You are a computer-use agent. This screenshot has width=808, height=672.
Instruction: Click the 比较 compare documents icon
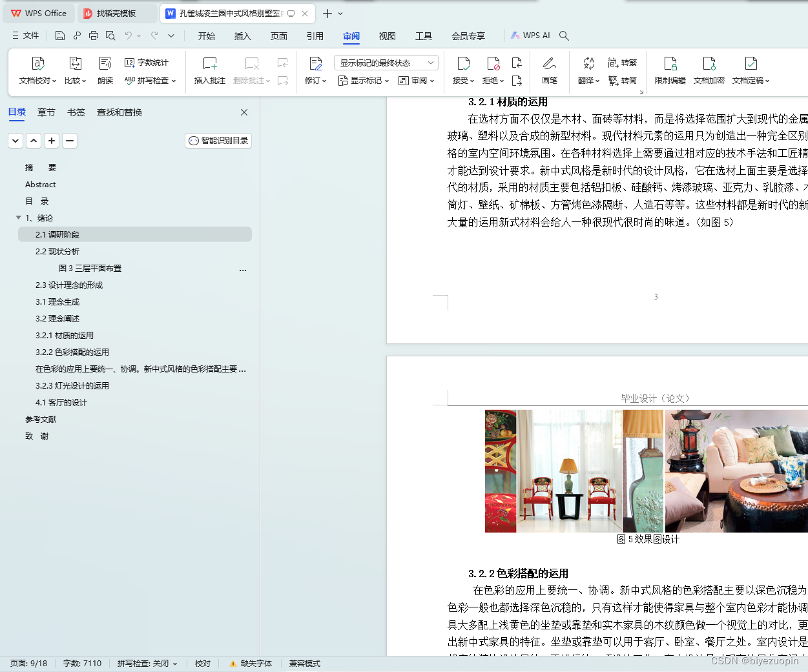75,63
